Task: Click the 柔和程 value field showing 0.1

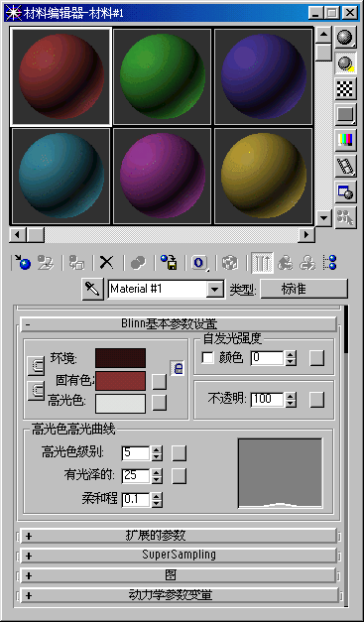Action: [x=136, y=500]
